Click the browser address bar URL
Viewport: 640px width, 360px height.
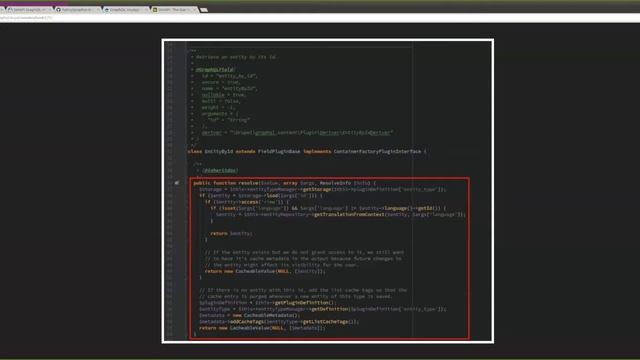coord(26,18)
